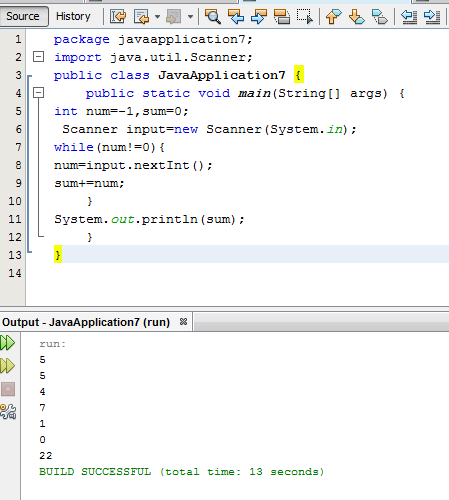Screen dimensions: 449x500
Task: Click the yellow Re-run with different parameters icon
Action: click(8, 366)
